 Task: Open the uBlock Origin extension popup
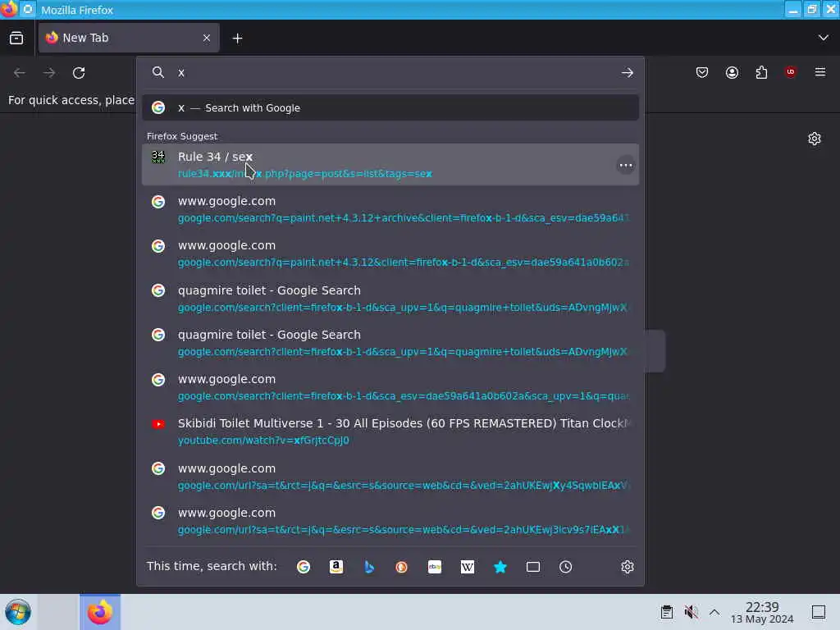coord(790,72)
